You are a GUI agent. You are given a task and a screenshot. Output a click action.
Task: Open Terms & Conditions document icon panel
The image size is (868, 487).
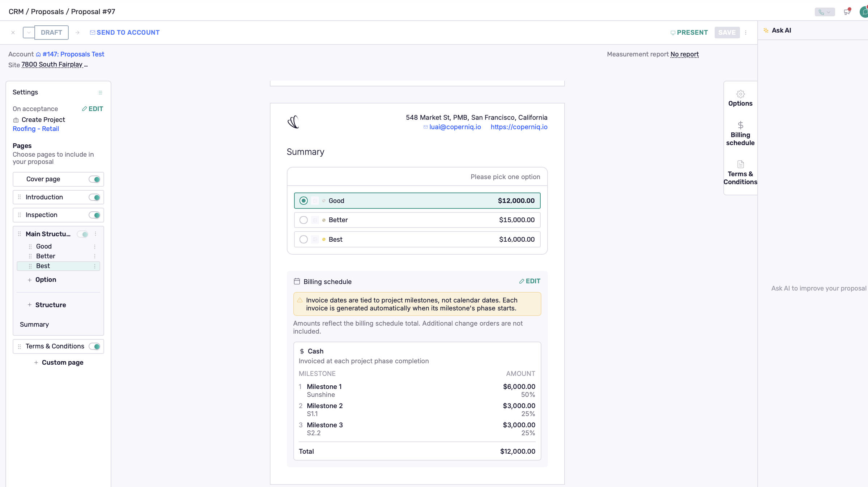[740, 173]
